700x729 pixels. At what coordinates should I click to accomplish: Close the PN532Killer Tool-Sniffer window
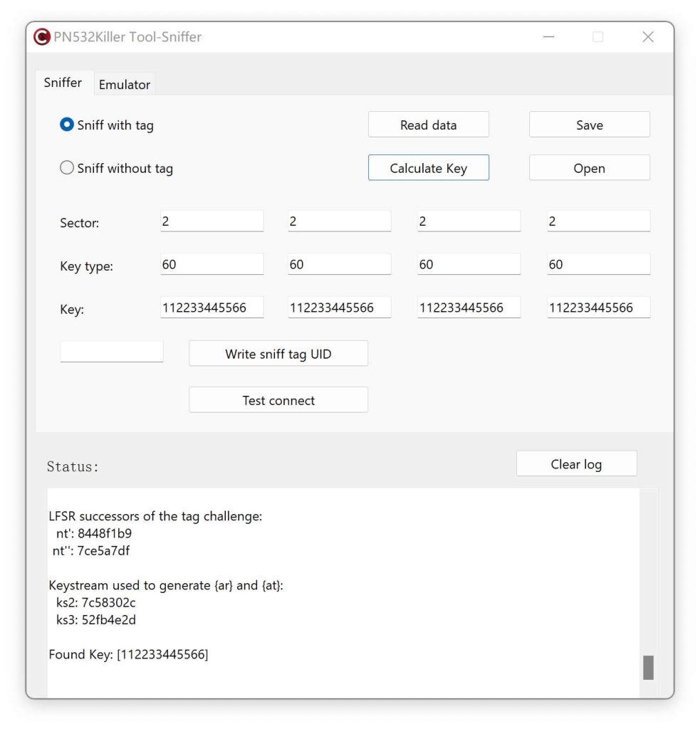pyautogui.click(x=648, y=37)
